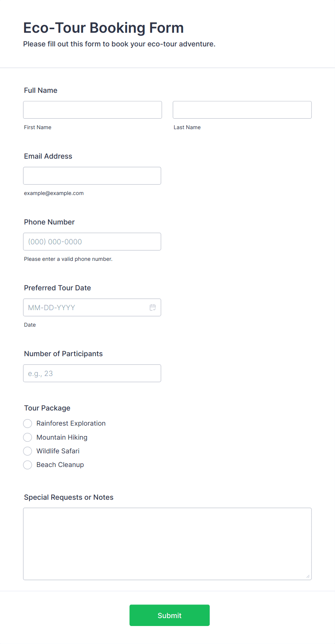
Task: Click the Rainforest Exploration label text
Action: [x=71, y=423]
